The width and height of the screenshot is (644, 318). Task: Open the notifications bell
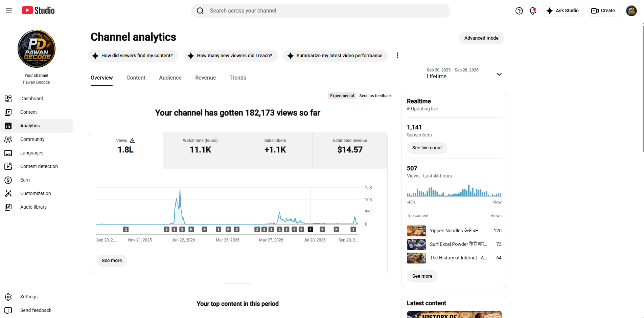click(x=533, y=11)
